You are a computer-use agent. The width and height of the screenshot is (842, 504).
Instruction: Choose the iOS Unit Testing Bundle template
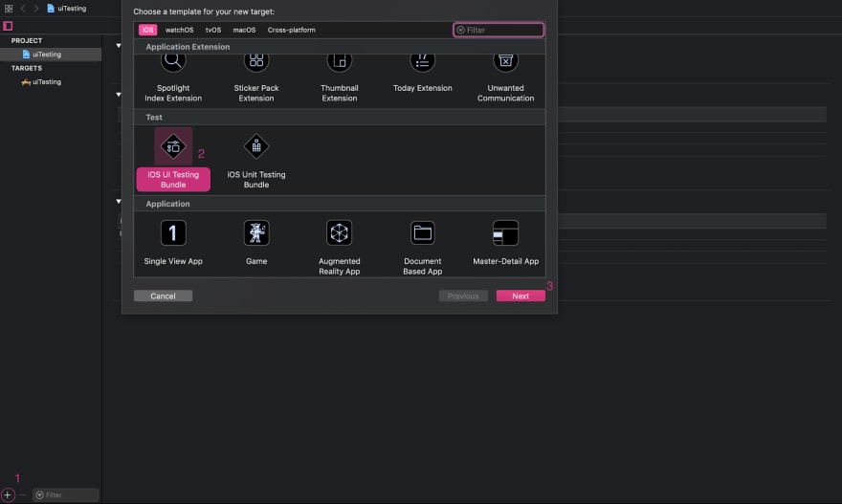pos(256,161)
